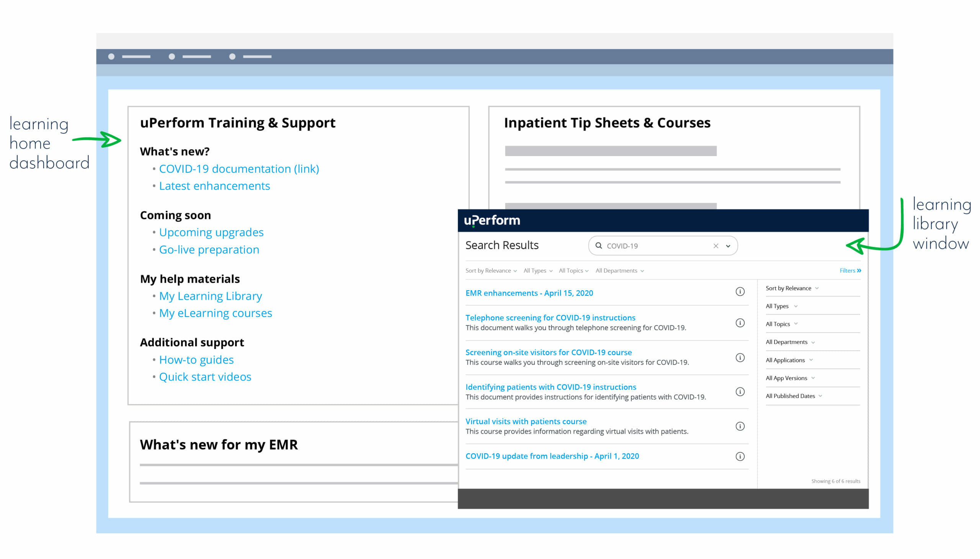Open My eLearning courses link
Image resolution: width=980 pixels, height=559 pixels.
(216, 313)
